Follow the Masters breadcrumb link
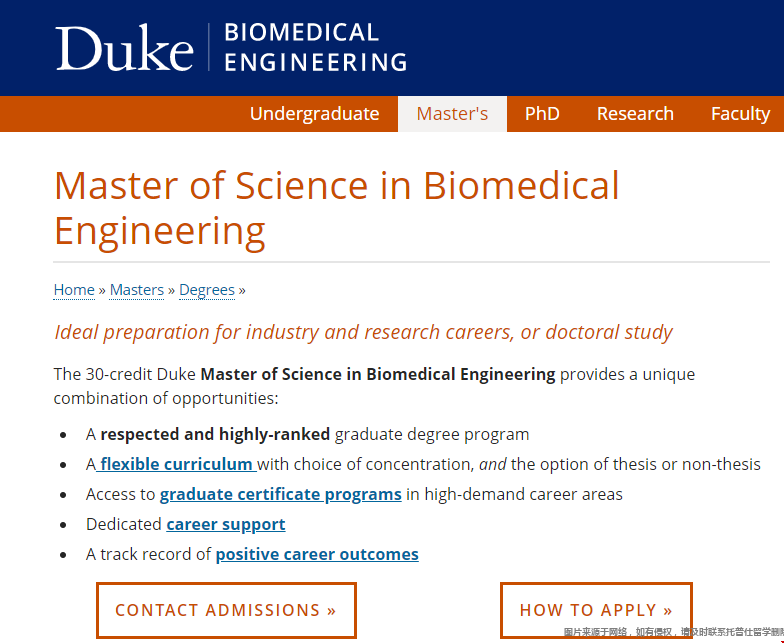The image size is (784, 643). coord(137,290)
